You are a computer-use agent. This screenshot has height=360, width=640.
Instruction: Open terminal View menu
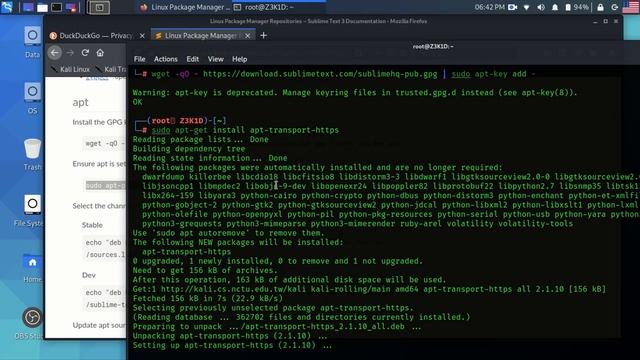pos(216,59)
